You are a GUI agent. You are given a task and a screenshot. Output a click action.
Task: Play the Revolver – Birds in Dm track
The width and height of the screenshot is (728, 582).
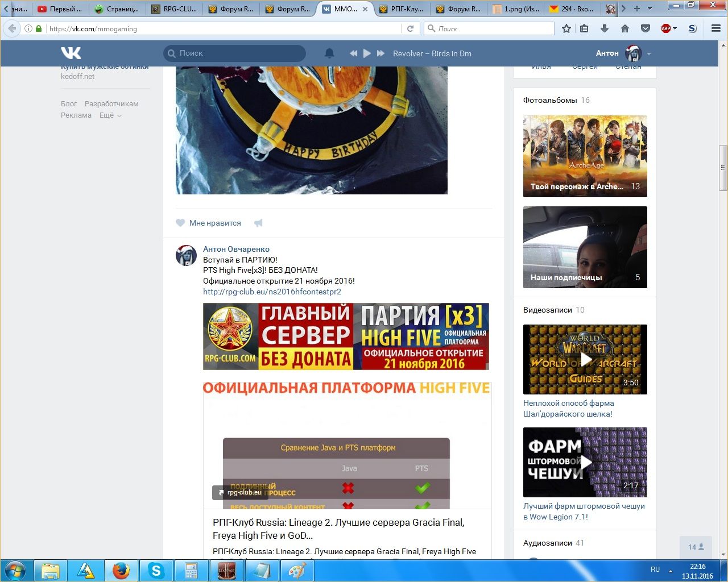(367, 53)
